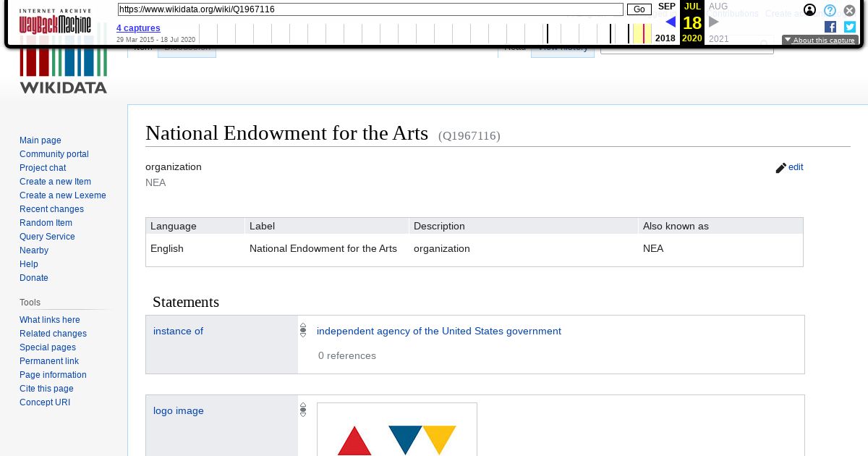The height and width of the screenshot is (456, 868).
Task: Share this capture on Facebook
Action: [830, 27]
